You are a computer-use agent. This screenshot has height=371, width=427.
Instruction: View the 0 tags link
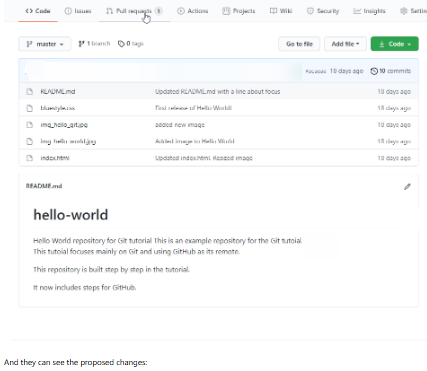[131, 44]
